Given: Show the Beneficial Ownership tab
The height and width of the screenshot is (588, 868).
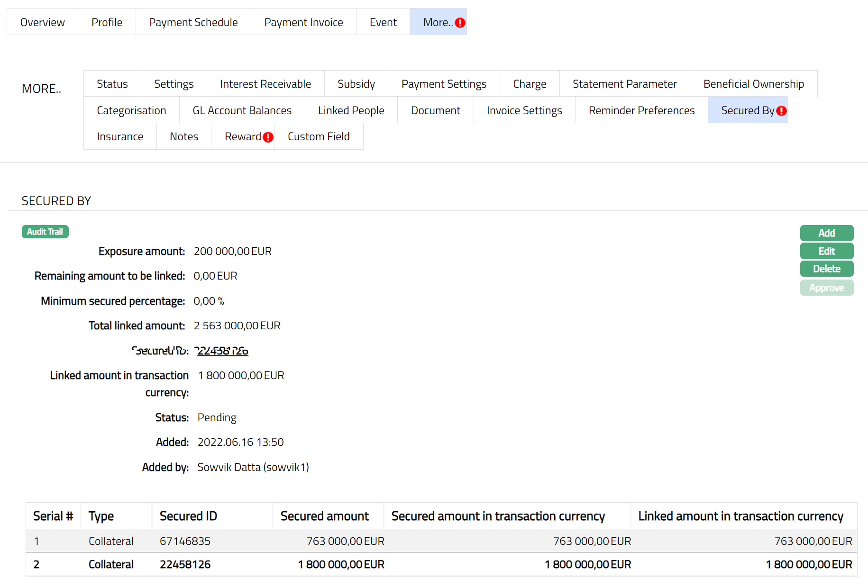Looking at the screenshot, I should [x=753, y=84].
